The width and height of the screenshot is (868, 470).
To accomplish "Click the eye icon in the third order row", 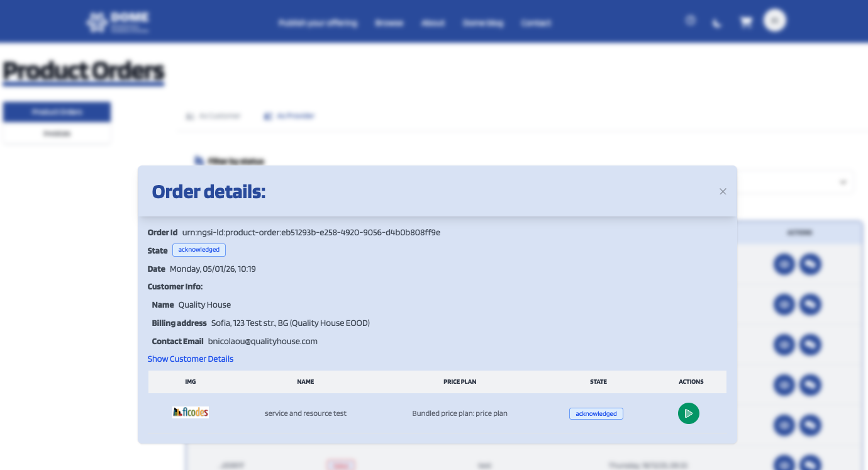I will pos(784,345).
